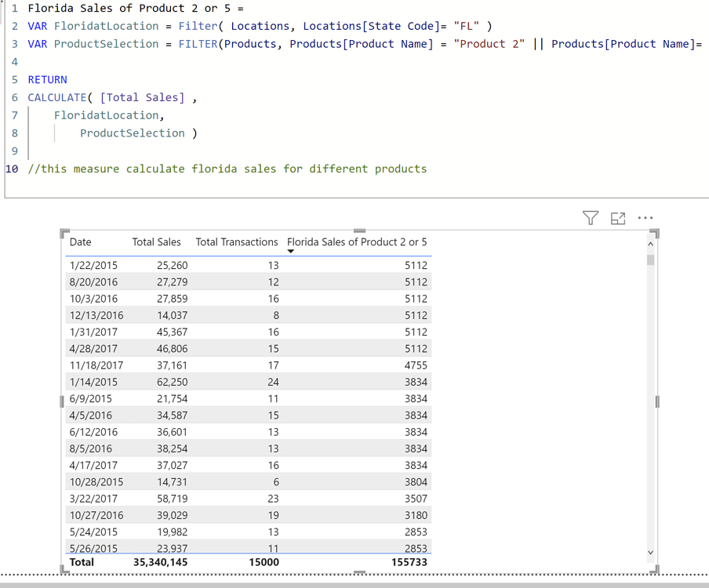Click the table's vertical scrollbar thumb
This screenshot has width=709, height=588.
point(650,260)
